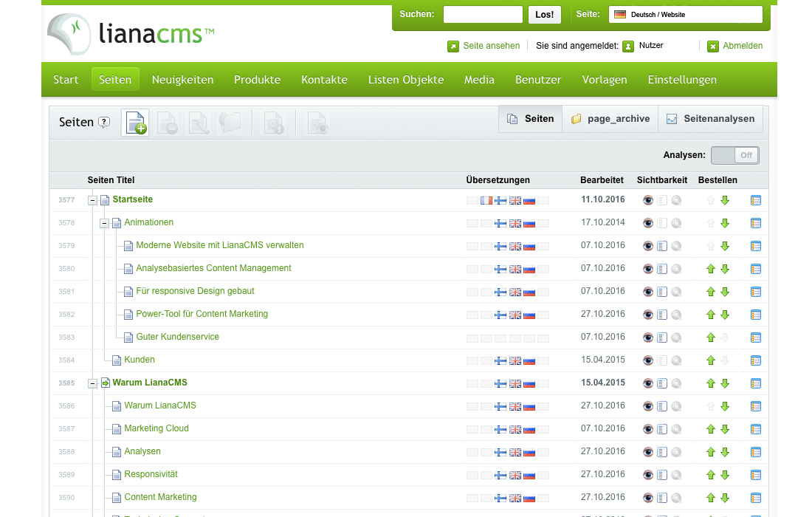Collapse the Animationen tree node
Screen dimensions: 812x517
click(104, 223)
